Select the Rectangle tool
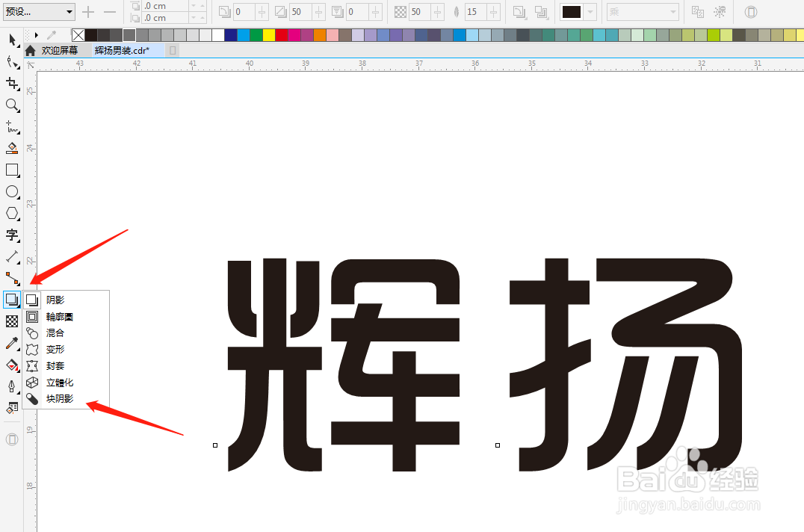Image resolution: width=804 pixels, height=532 pixels. click(12, 170)
